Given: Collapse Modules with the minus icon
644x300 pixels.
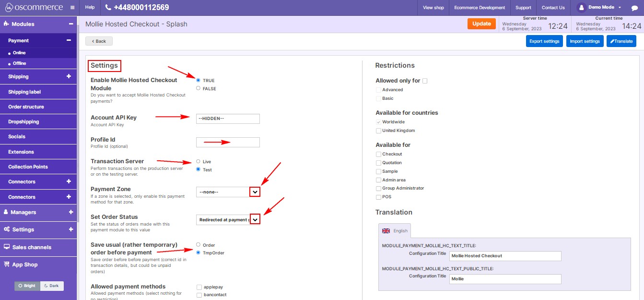Looking at the screenshot, I should pos(70,24).
